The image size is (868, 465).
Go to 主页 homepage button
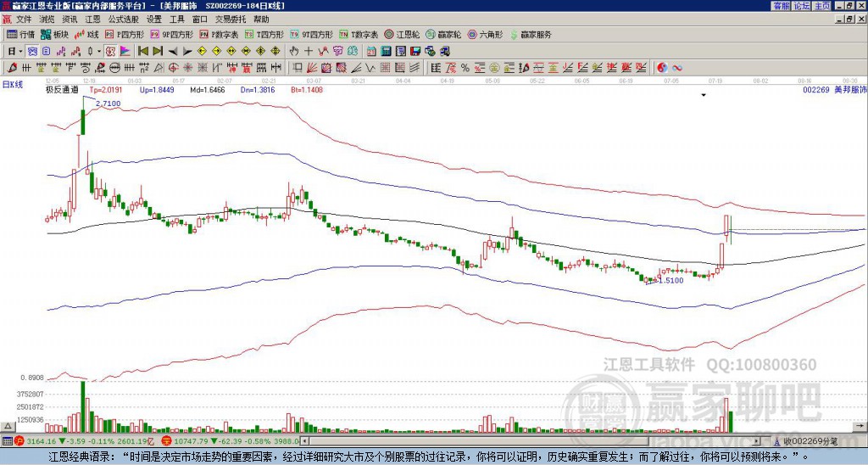tap(822, 5)
